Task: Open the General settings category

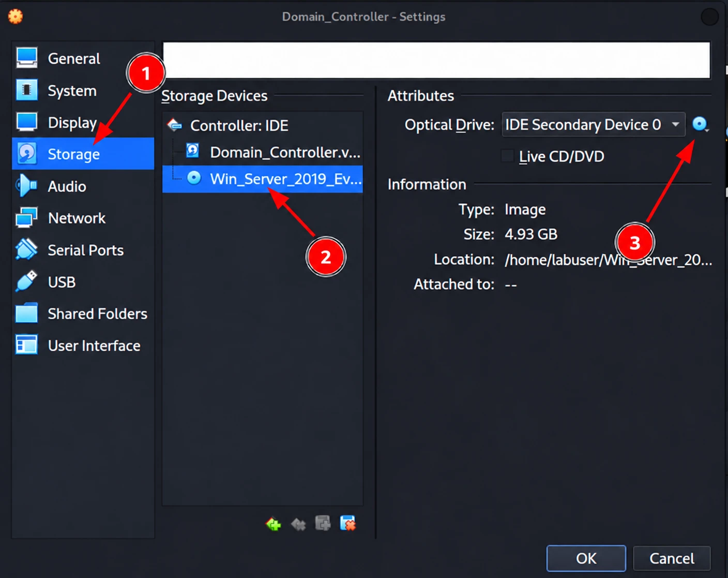Action: coord(83,58)
